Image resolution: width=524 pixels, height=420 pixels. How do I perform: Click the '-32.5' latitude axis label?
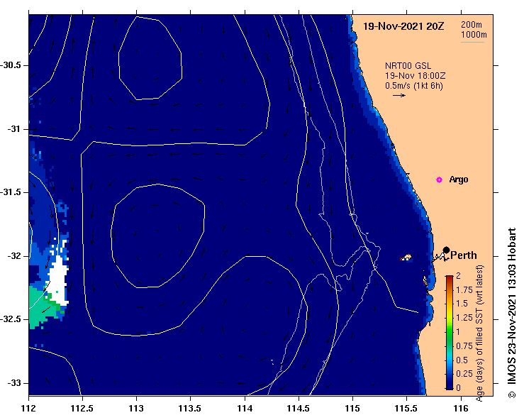click(11, 319)
